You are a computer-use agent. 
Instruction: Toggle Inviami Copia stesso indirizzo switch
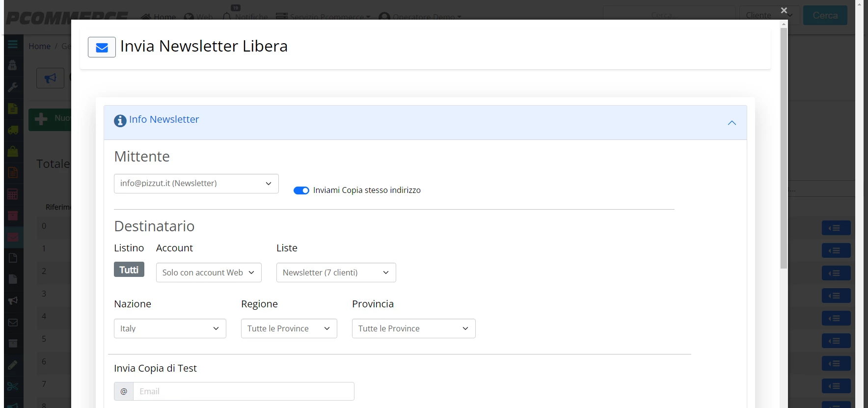[301, 190]
